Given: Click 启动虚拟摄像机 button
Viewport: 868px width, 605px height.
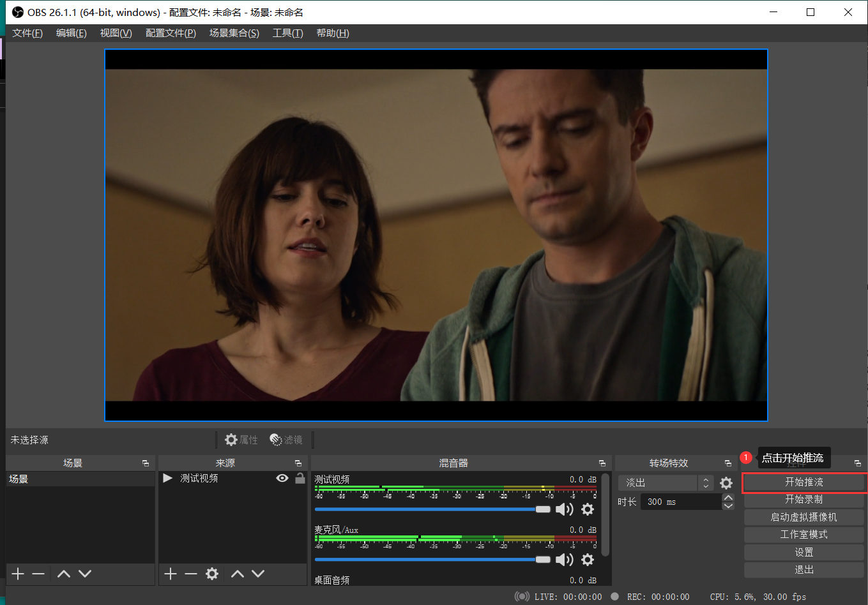Looking at the screenshot, I should click(x=803, y=518).
